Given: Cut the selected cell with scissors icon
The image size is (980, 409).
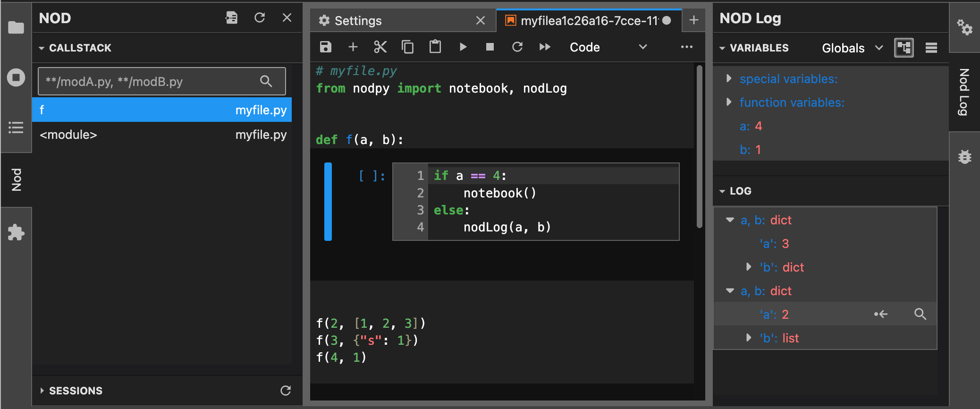Looking at the screenshot, I should pos(380,47).
